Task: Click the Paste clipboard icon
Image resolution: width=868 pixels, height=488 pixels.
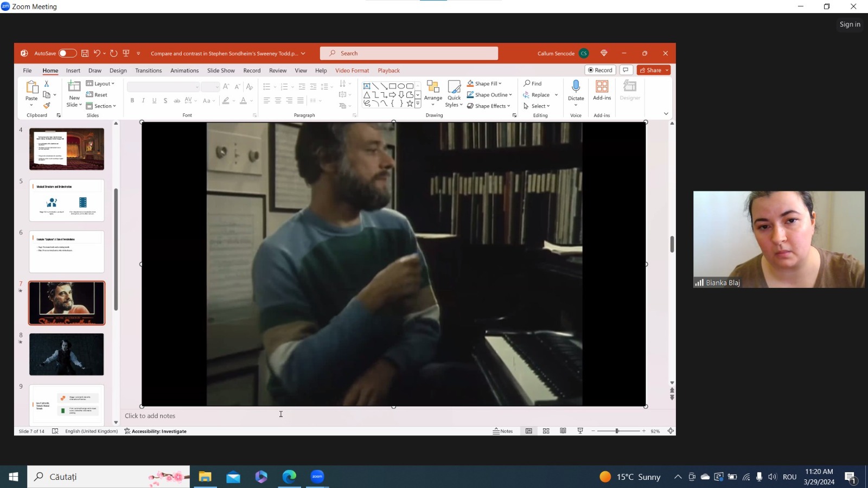Action: (31, 87)
